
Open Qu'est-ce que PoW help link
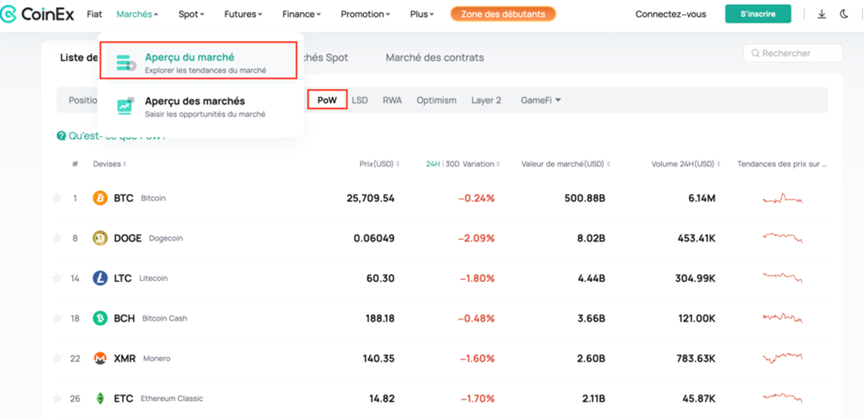(x=117, y=136)
